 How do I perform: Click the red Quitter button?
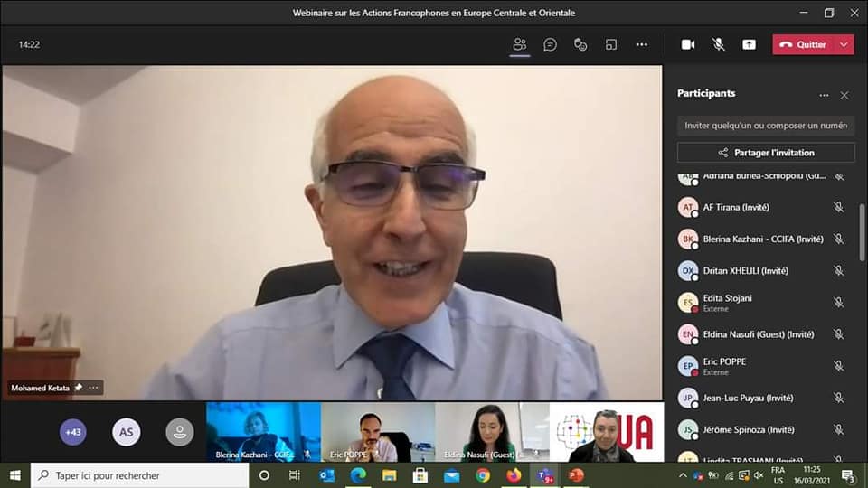[803, 44]
